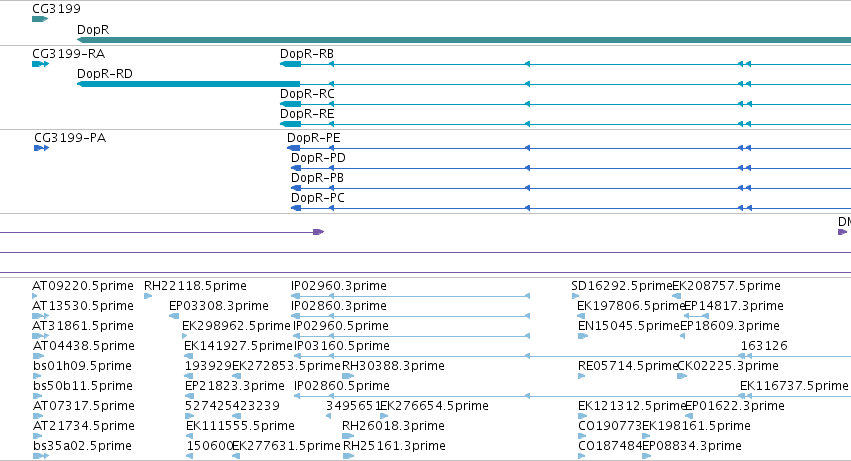Select the RE05714.5prime EST glyph
This screenshot has width=851, height=461.
tap(582, 376)
